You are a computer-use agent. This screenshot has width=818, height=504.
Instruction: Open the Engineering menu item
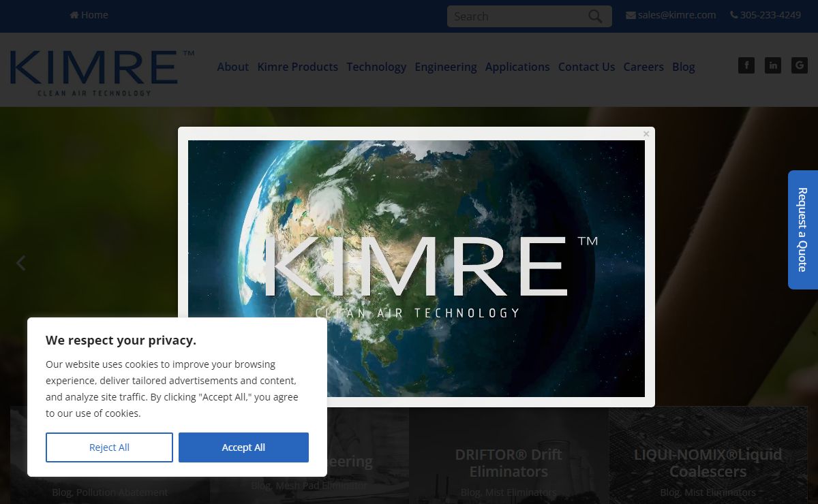[446, 67]
